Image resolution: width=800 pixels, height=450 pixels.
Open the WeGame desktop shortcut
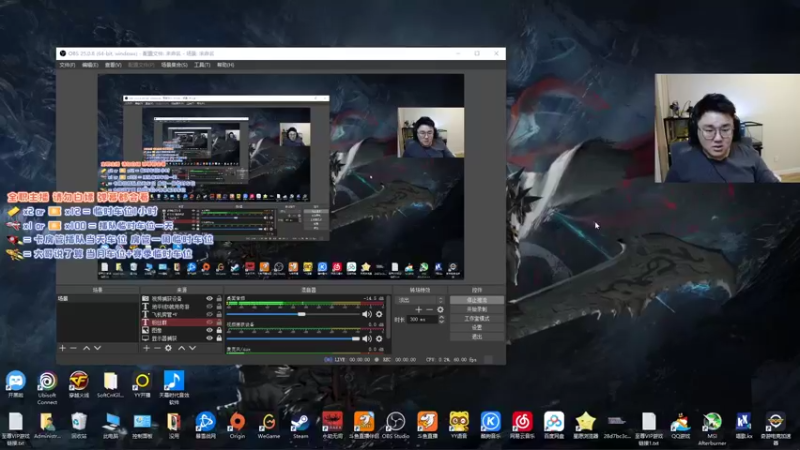268,426
